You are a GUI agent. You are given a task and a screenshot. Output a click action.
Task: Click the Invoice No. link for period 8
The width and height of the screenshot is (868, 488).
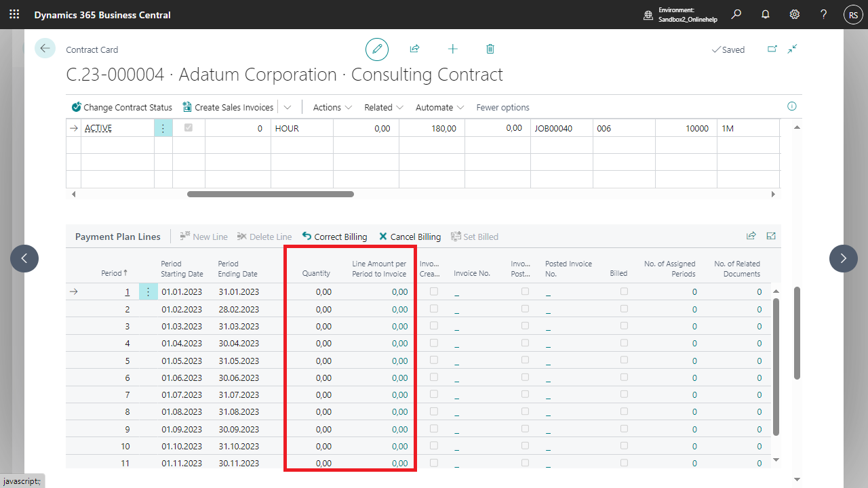click(x=456, y=412)
